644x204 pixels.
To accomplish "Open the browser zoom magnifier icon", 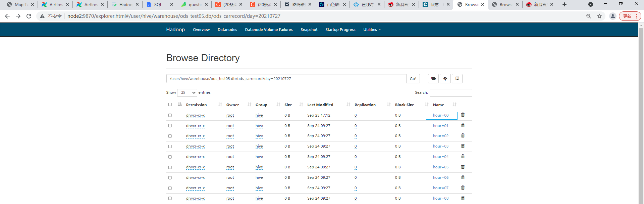I will [589, 16].
